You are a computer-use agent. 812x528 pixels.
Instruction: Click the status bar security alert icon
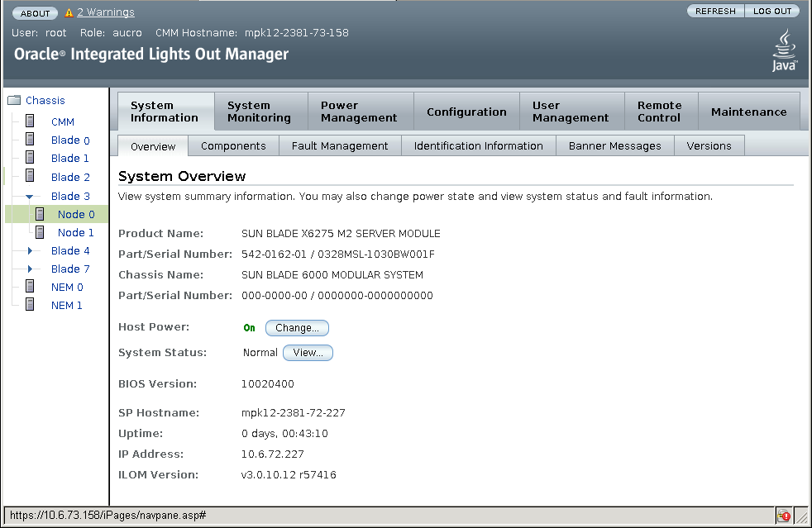(784, 516)
